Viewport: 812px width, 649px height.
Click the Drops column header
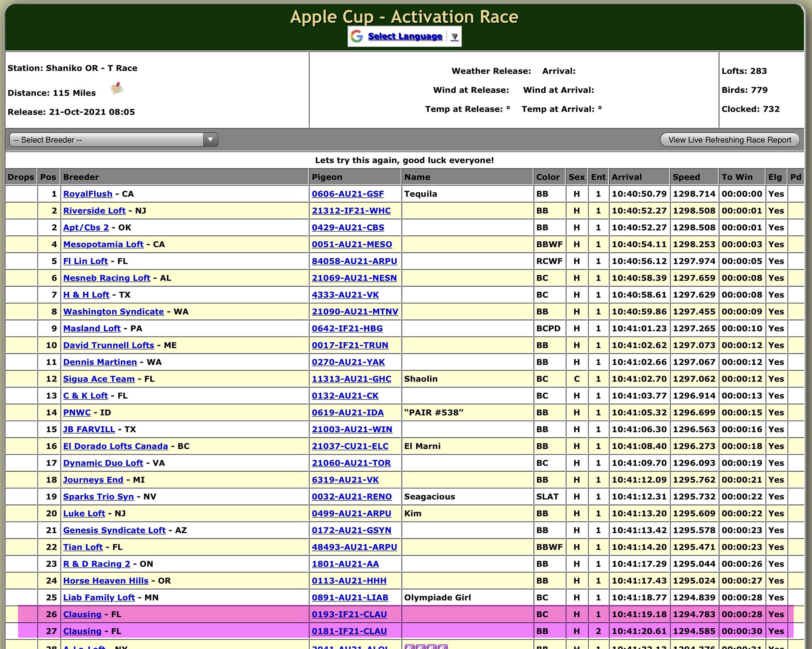tap(21, 177)
